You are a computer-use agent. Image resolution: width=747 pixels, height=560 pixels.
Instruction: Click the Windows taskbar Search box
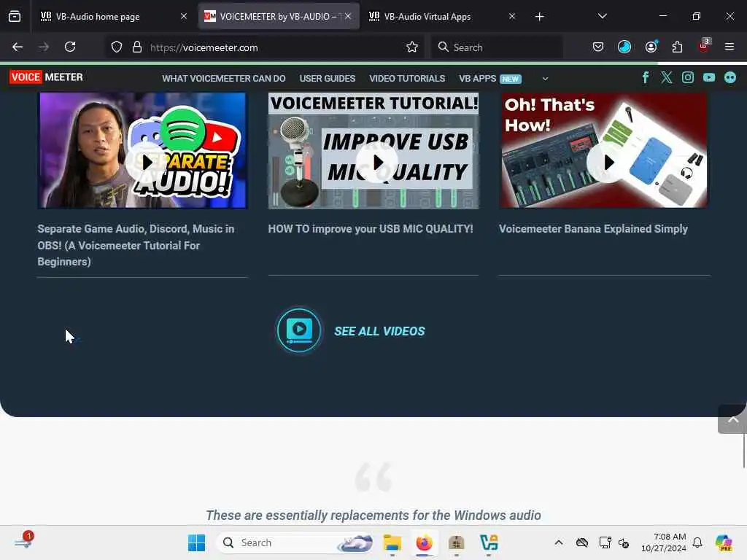pyautogui.click(x=295, y=542)
